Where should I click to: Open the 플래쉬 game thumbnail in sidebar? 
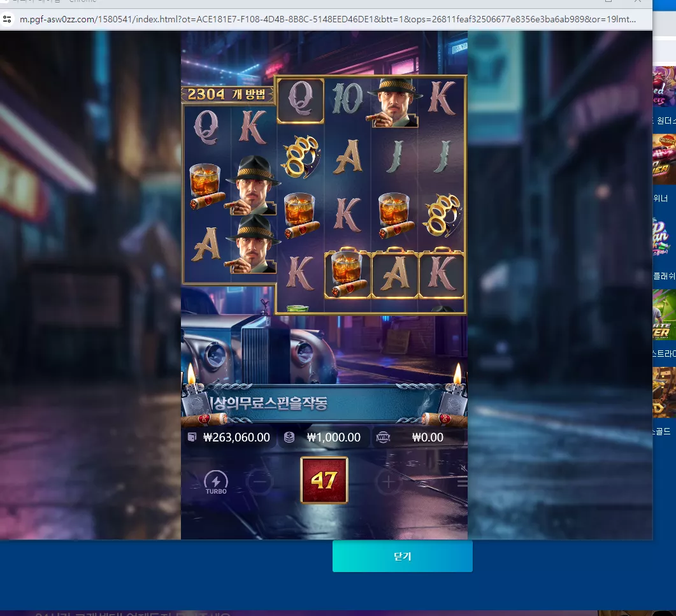pyautogui.click(x=664, y=237)
